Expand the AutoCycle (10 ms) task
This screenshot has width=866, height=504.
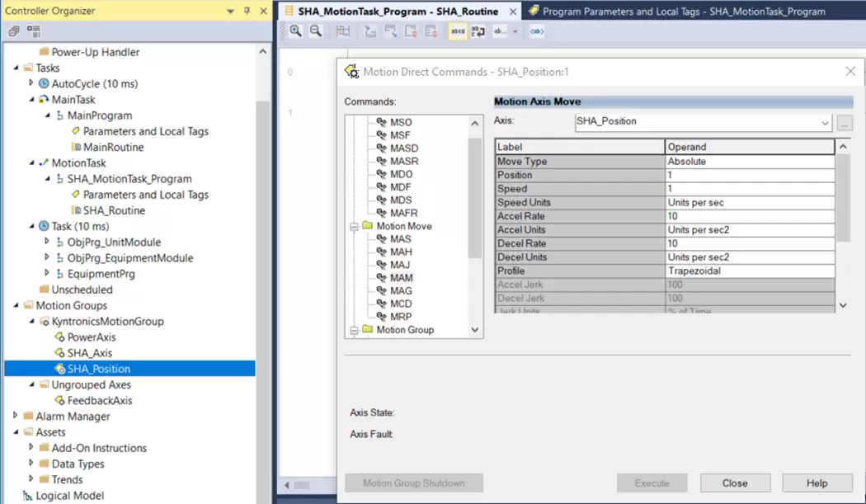pyautogui.click(x=31, y=82)
